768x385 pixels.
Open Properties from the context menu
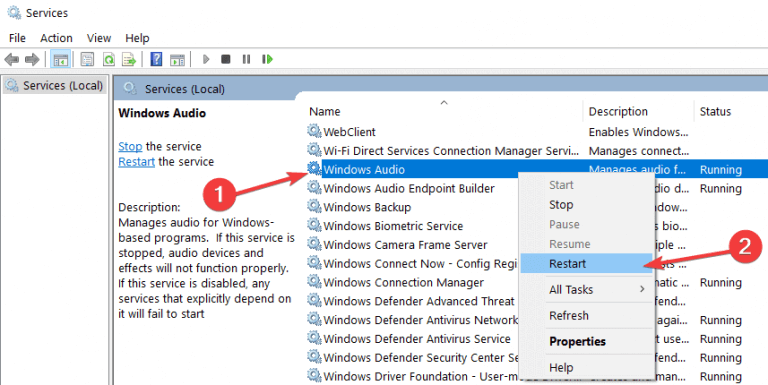point(586,342)
